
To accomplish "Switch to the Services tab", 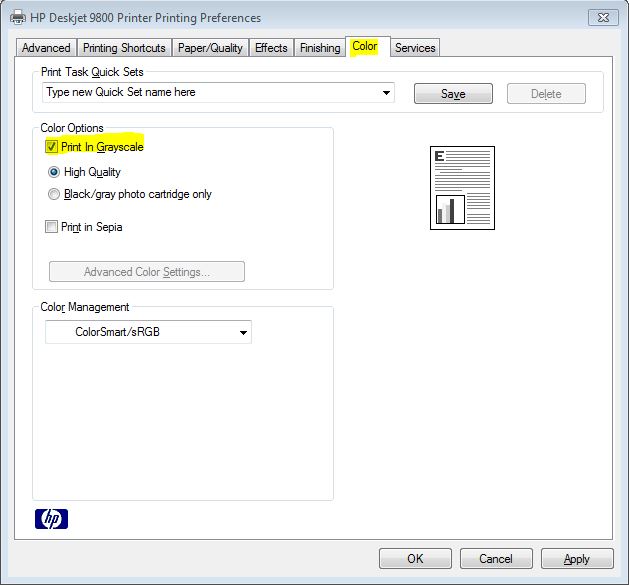I will 415,48.
